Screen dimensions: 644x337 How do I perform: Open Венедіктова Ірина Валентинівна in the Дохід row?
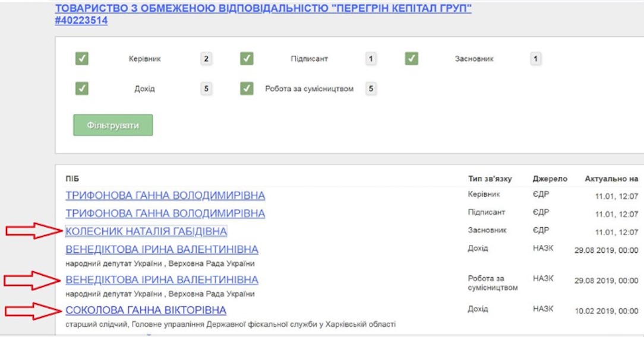pyautogui.click(x=162, y=250)
